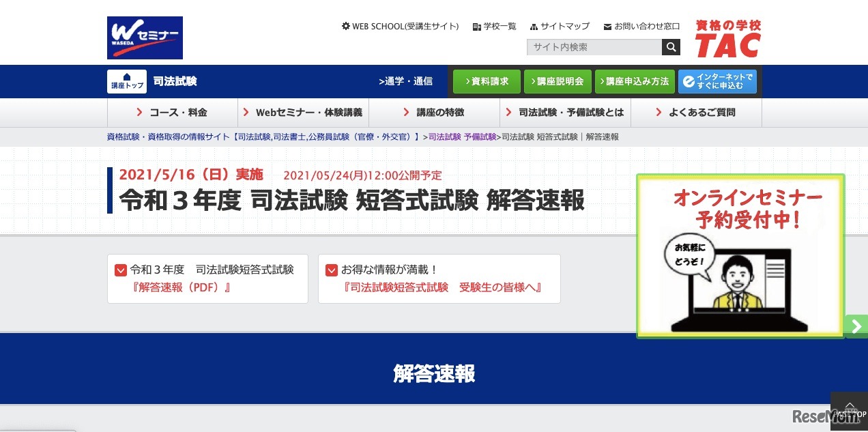
Task: Open お問い合わせ窓口 envelope link
Action: [x=641, y=26]
